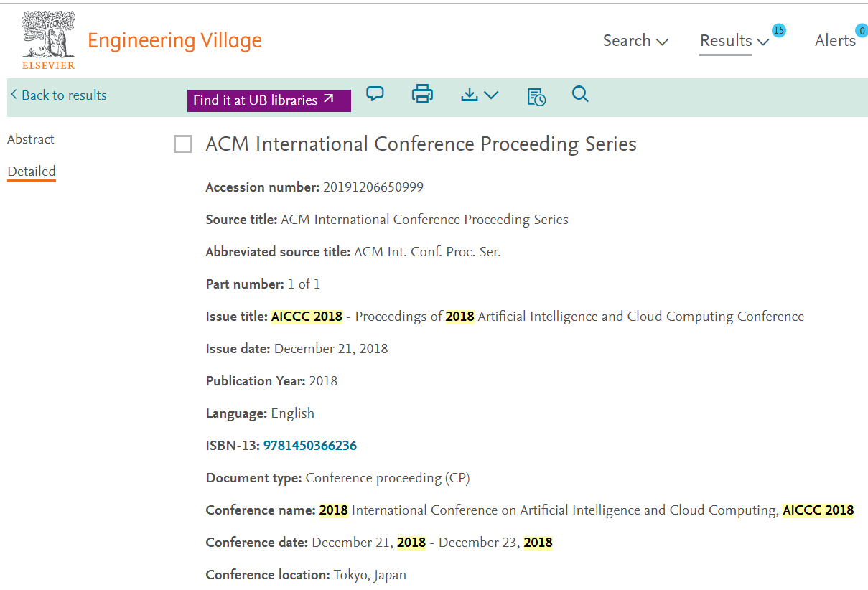This screenshot has height=590, width=868.
Task: Switch to the Abstract view tab
Action: click(31, 139)
